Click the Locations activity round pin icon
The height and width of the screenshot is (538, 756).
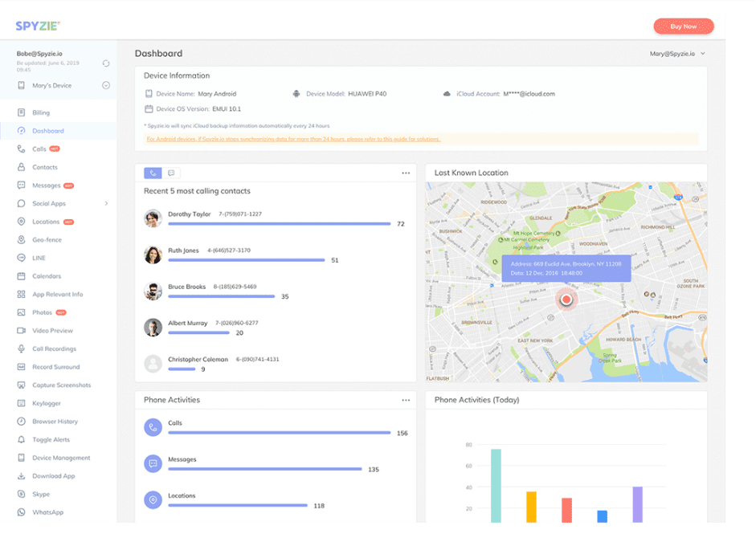pyautogui.click(x=153, y=500)
